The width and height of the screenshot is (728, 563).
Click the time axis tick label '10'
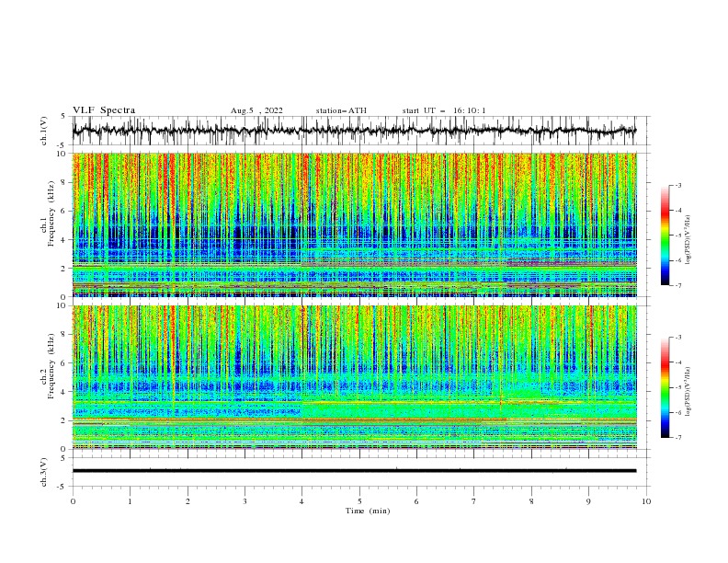pyautogui.click(x=646, y=501)
